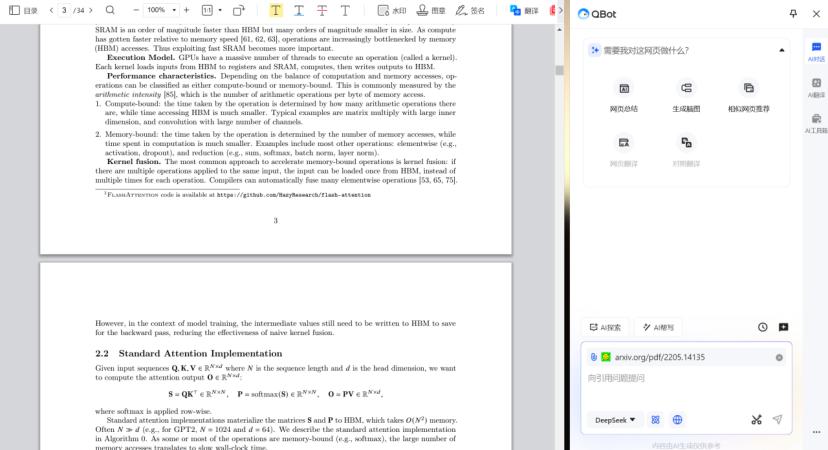Open the DeepSeek model dropdown
This screenshot has width=828, height=450.
pyautogui.click(x=615, y=420)
